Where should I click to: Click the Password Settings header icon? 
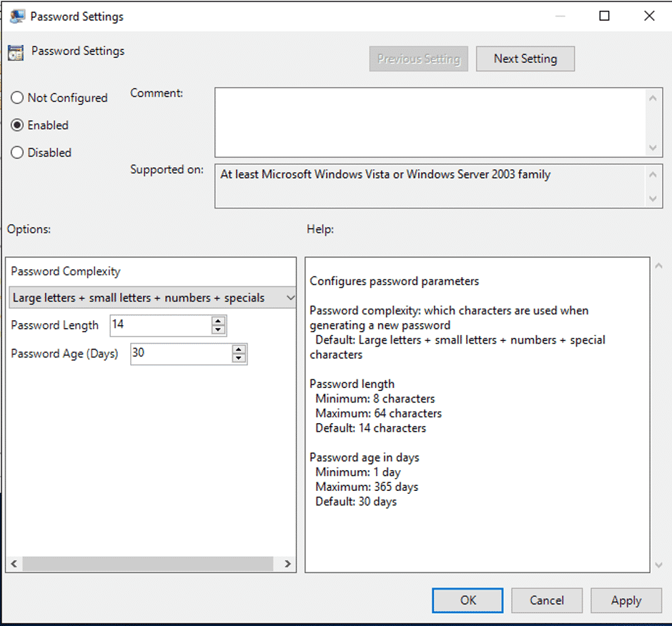(x=16, y=51)
